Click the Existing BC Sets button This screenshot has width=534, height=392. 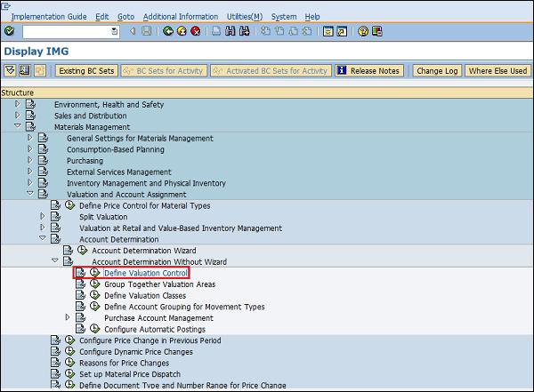85,71
